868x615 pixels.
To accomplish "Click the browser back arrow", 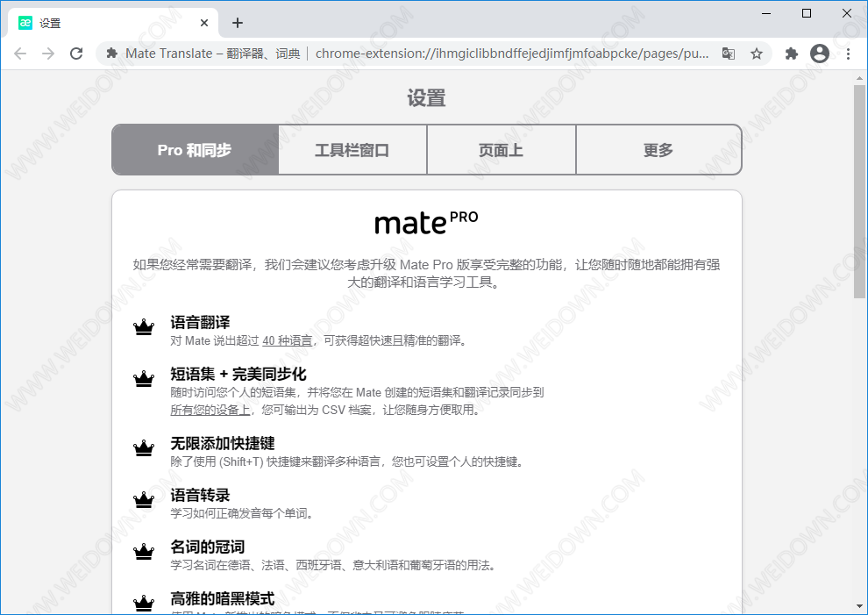I will [20, 54].
